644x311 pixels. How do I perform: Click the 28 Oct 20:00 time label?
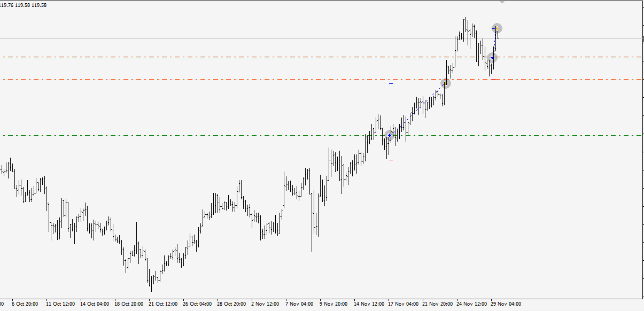click(231, 304)
